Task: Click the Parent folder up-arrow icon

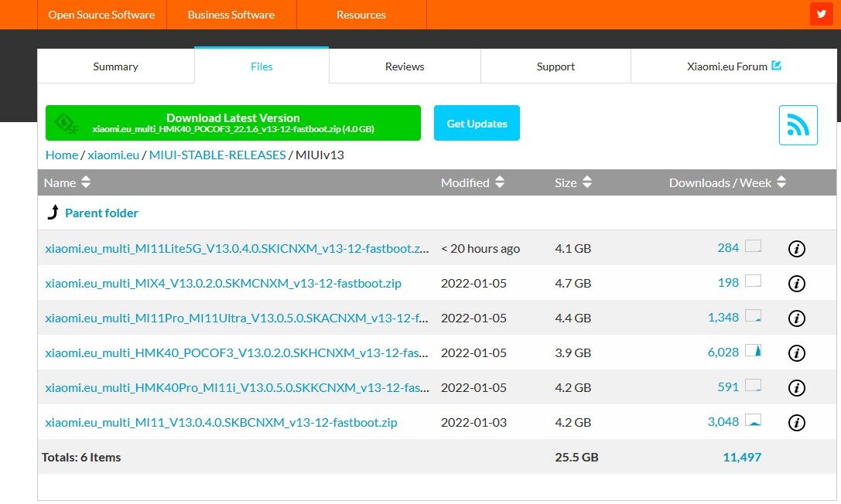Action: pos(53,212)
